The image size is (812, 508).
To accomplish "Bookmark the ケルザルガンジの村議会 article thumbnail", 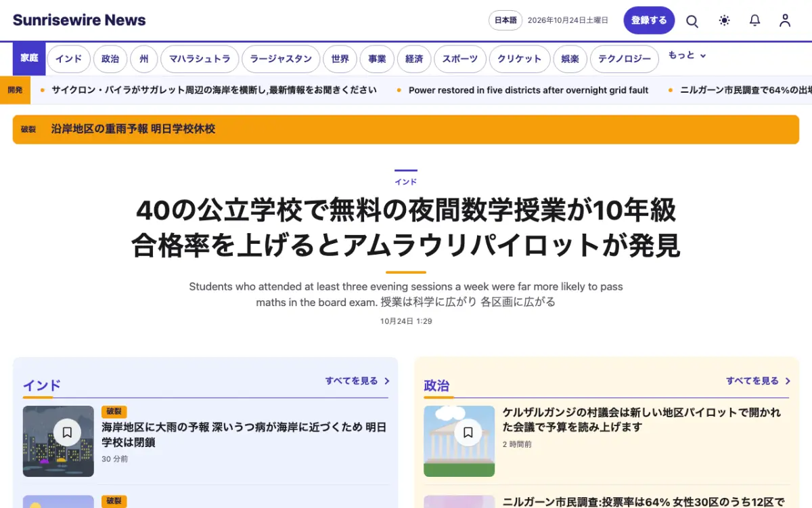I will (x=468, y=431).
